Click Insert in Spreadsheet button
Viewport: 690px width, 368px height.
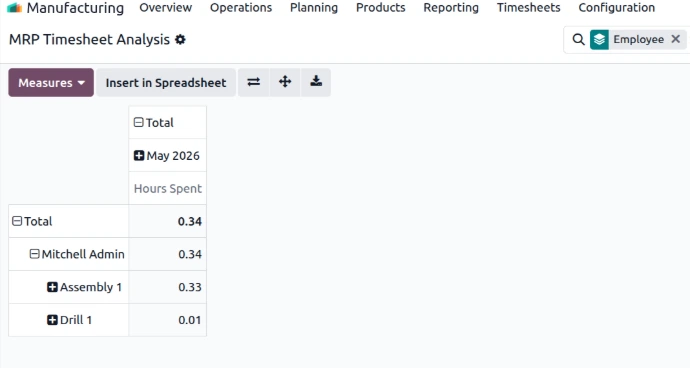click(x=166, y=82)
